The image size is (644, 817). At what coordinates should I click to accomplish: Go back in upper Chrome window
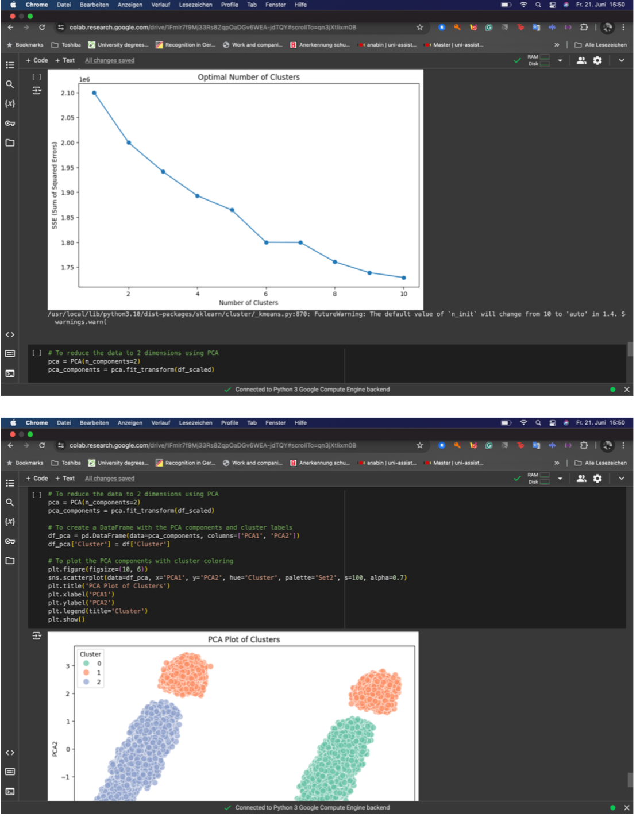pyautogui.click(x=10, y=27)
